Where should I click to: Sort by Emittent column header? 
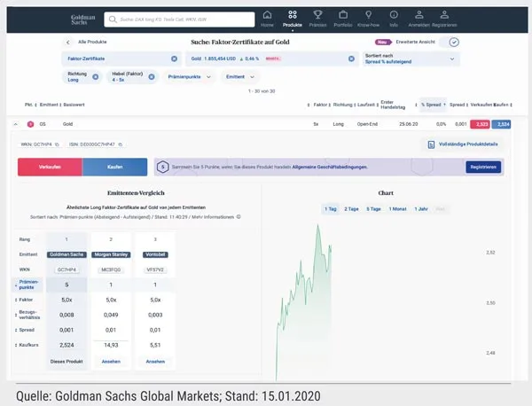tap(49, 105)
